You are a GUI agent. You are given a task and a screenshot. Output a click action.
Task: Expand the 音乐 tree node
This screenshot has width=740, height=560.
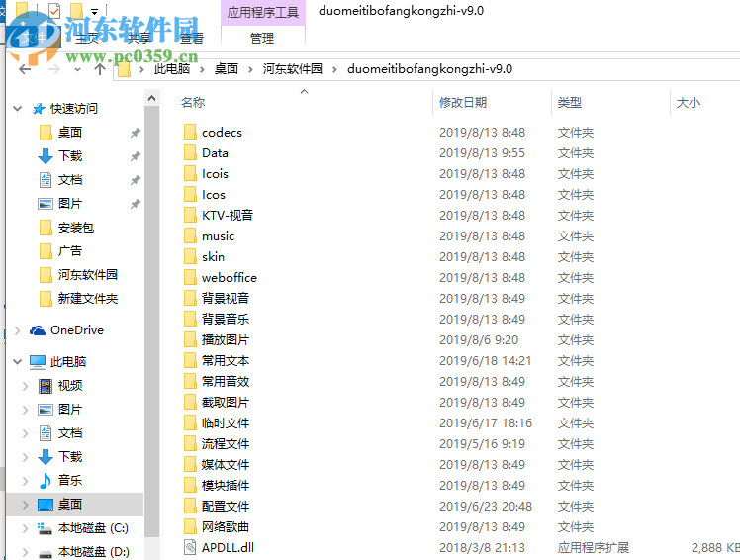tap(25, 481)
